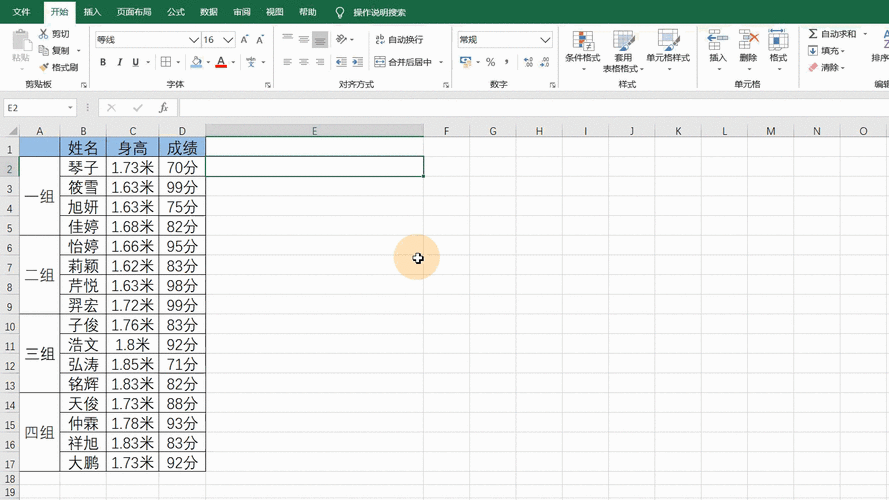The height and width of the screenshot is (500, 889).
Task: Align text to vertical middle
Action: click(x=304, y=39)
